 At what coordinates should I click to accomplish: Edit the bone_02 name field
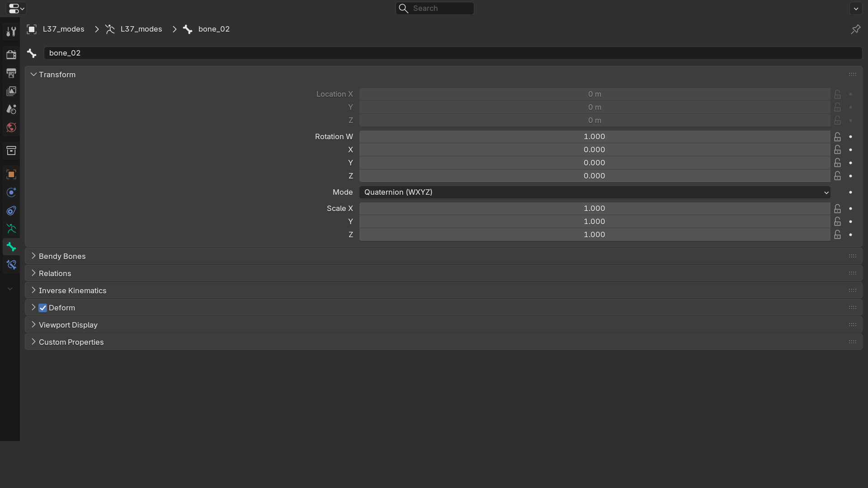click(x=453, y=53)
